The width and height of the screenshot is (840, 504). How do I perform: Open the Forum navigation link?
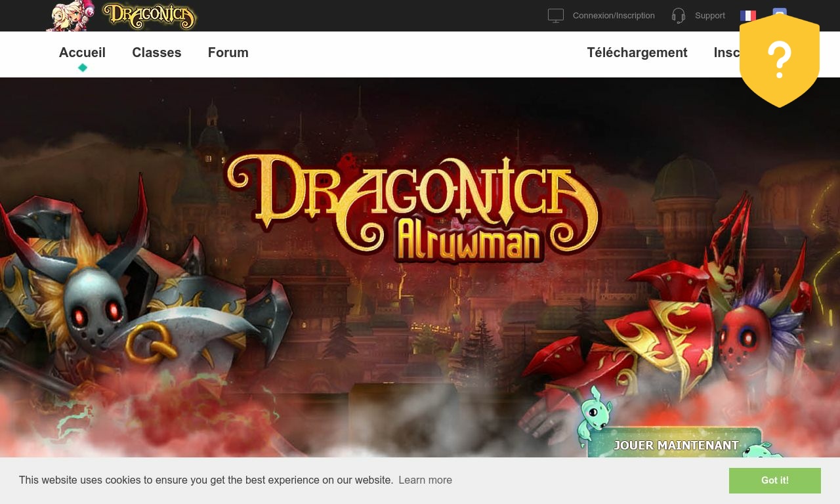click(x=228, y=52)
